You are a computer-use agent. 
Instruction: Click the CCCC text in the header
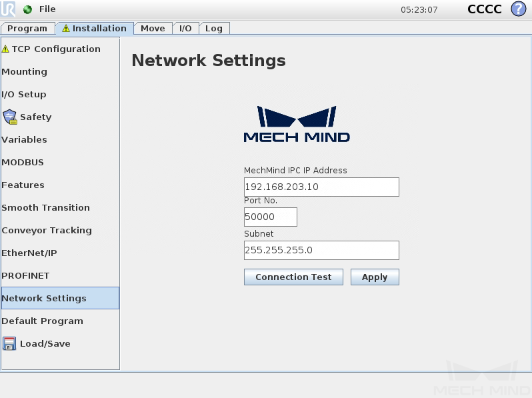[x=485, y=9]
